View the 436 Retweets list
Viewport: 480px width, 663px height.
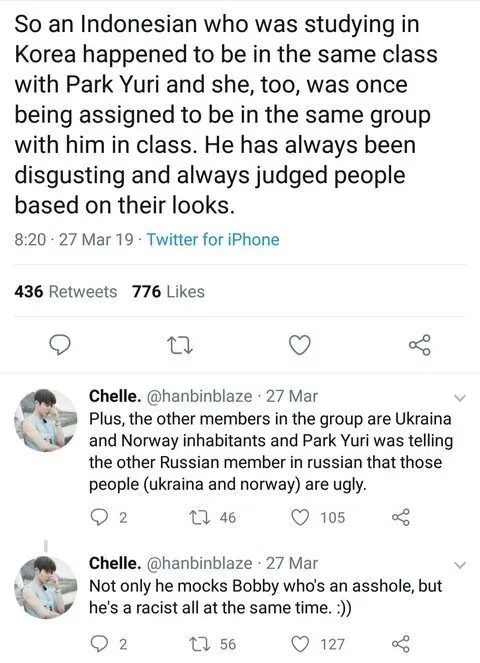tap(66, 292)
